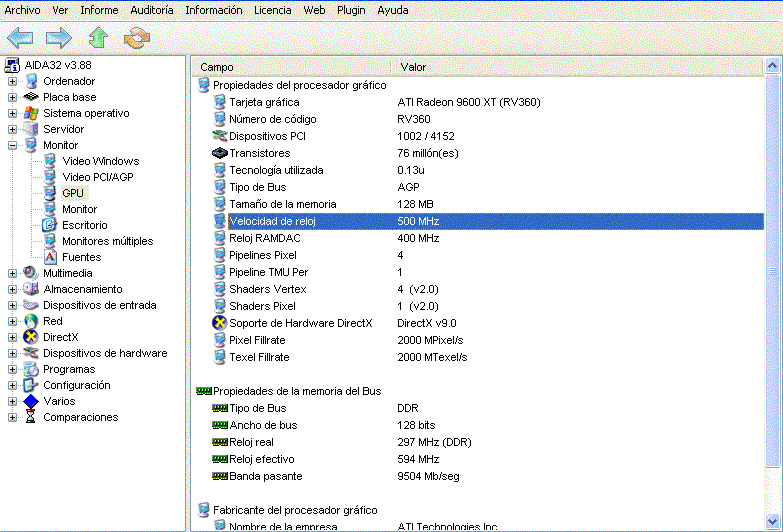Open the Auditoría menu

pyautogui.click(x=152, y=10)
